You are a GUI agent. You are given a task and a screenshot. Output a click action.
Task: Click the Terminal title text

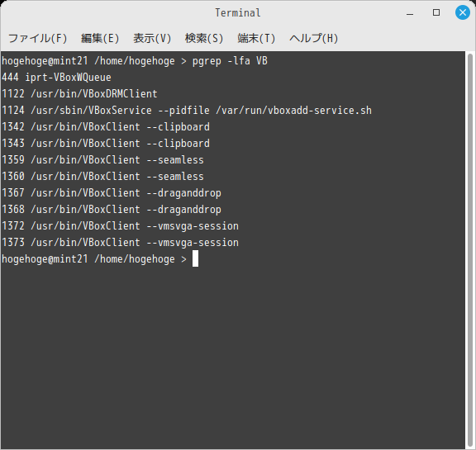pos(238,12)
